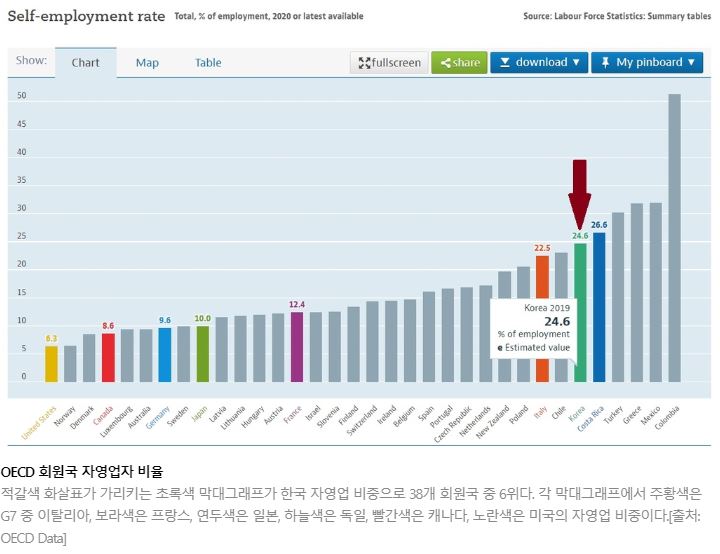Click the 10.0 value label

coord(202,318)
